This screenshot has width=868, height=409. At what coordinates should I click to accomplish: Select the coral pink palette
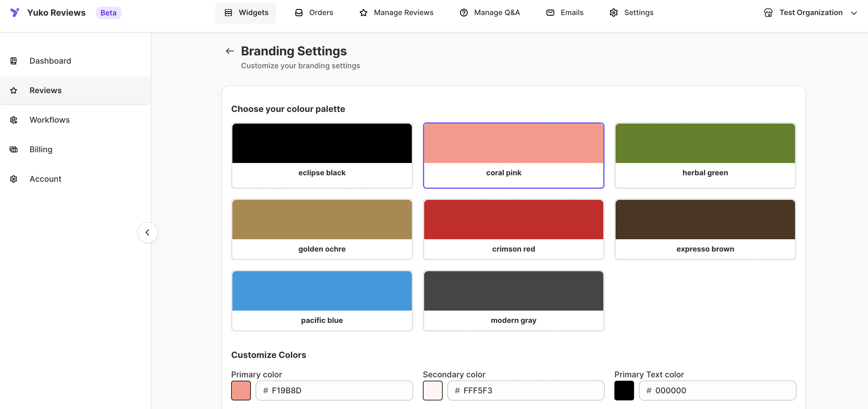coord(513,155)
